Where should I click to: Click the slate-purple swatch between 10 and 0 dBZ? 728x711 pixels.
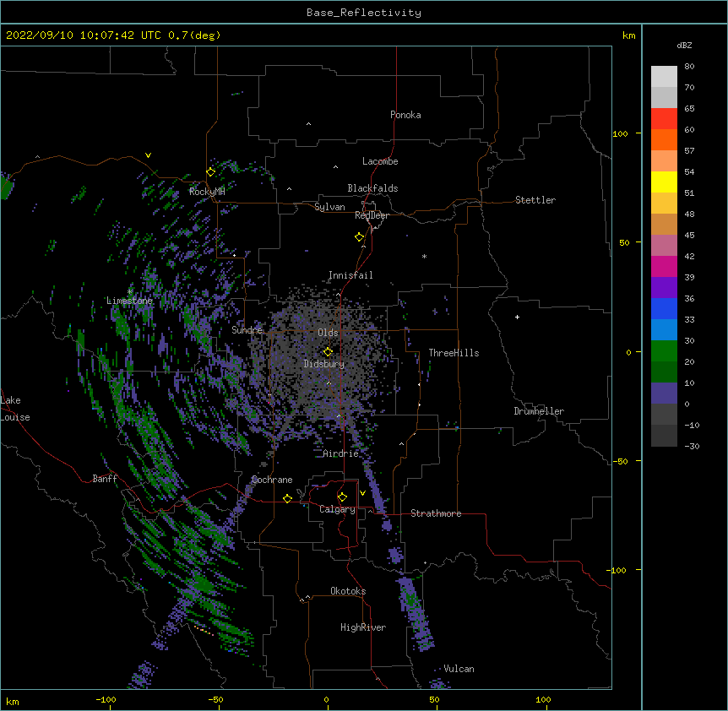pyautogui.click(x=664, y=393)
